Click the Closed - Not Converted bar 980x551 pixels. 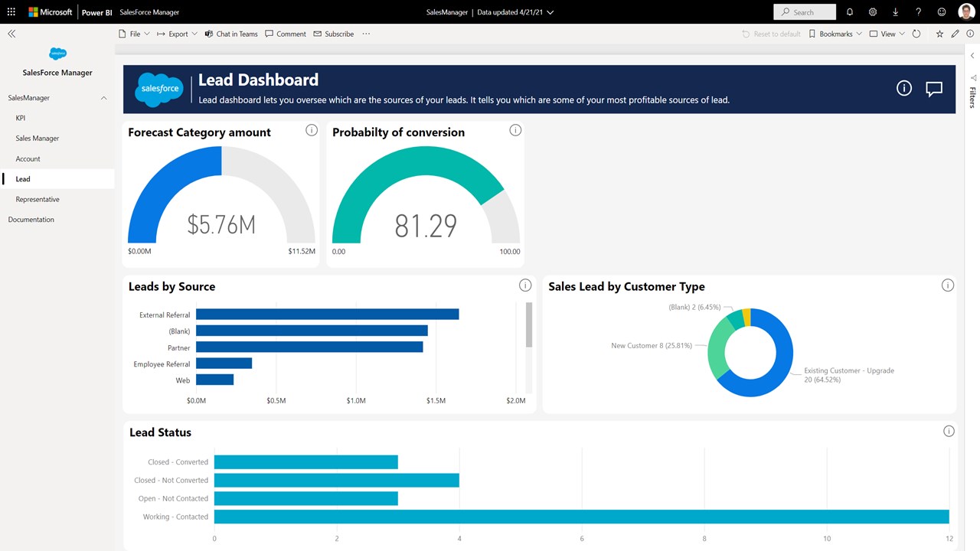tap(337, 480)
